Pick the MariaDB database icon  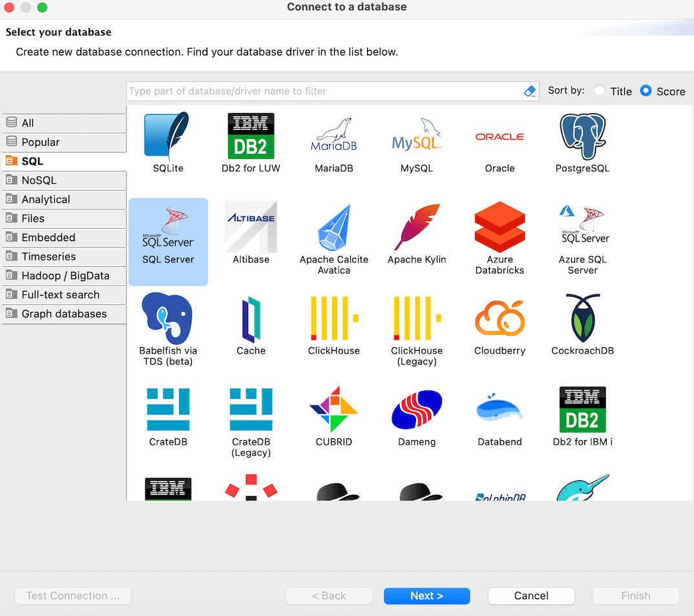click(x=333, y=137)
